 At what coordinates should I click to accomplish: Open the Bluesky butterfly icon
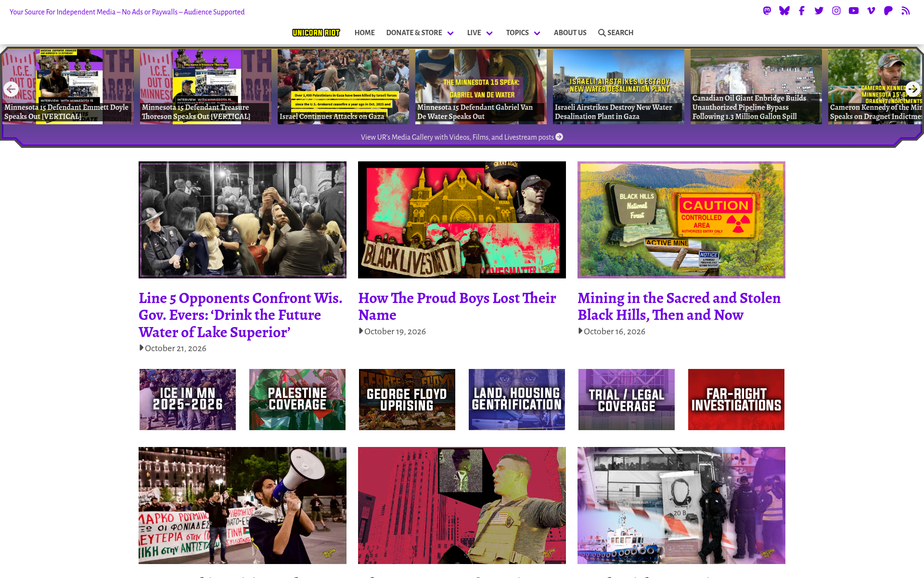pyautogui.click(x=784, y=11)
